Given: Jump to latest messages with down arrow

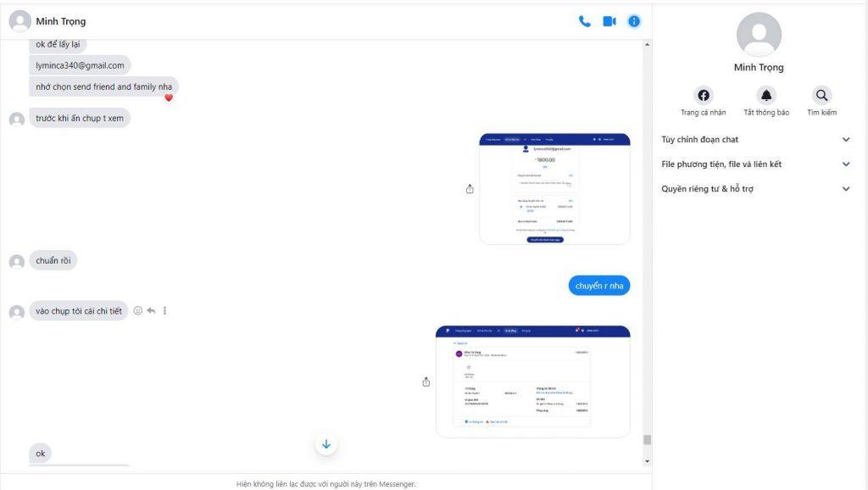Looking at the screenshot, I should (326, 444).
